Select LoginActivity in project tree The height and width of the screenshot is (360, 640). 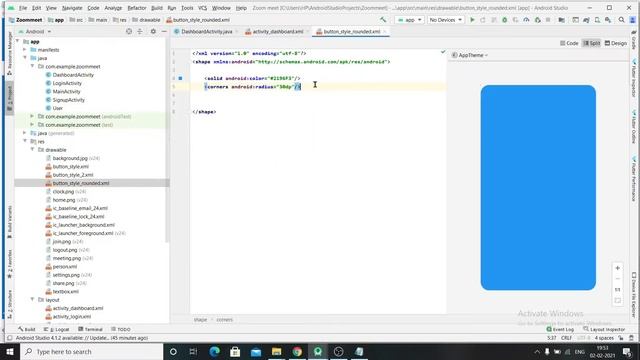(67, 83)
